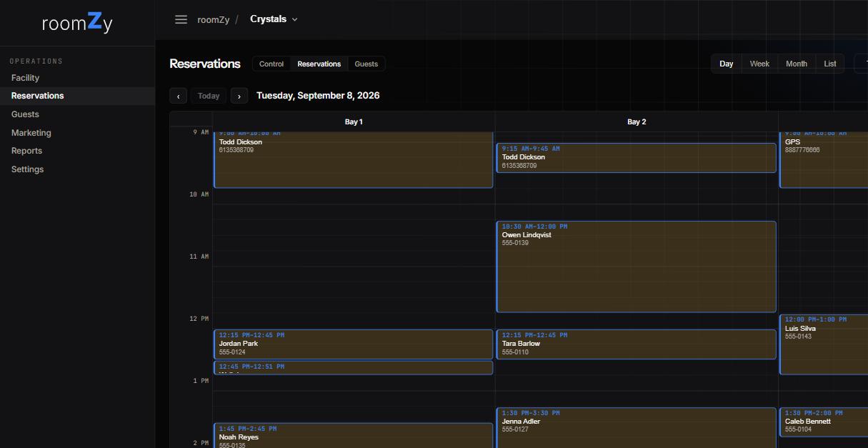The height and width of the screenshot is (448, 868).
Task: Open Tara Barlow's 12:15 PM reservation
Action: (637, 344)
